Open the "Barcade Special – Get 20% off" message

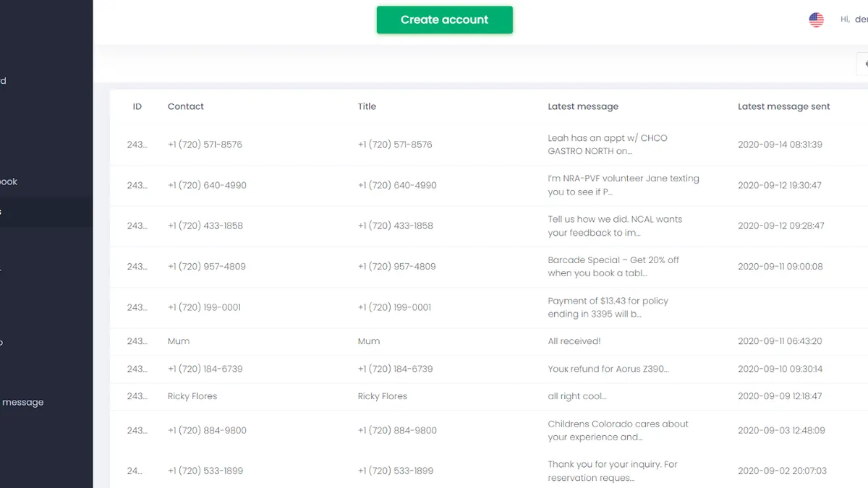tap(613, 266)
